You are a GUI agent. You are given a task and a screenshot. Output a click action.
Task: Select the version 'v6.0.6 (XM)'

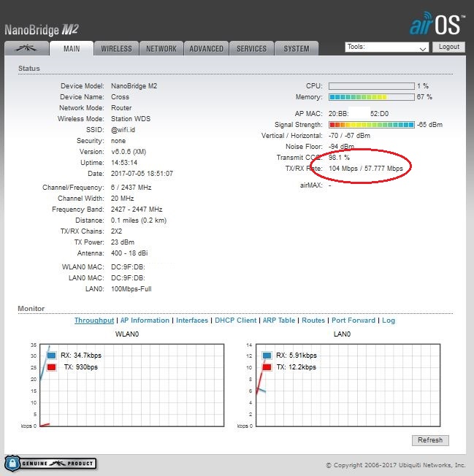(129, 152)
